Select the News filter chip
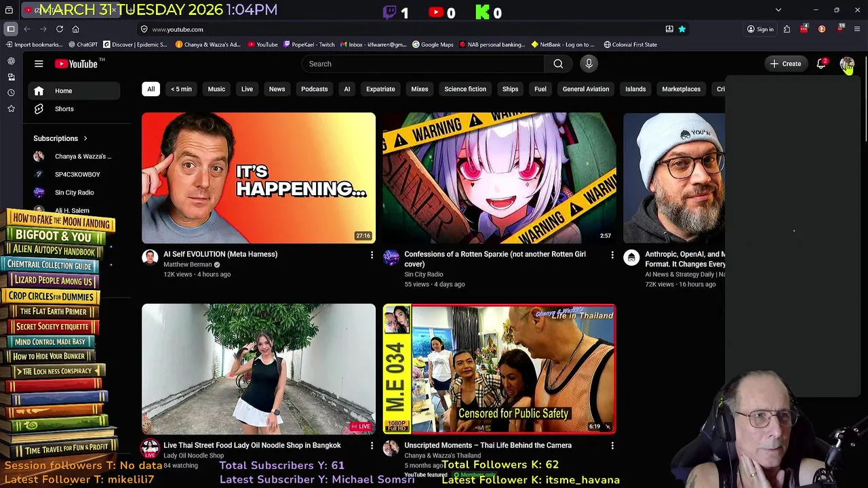This screenshot has width=868, height=488. [277, 89]
